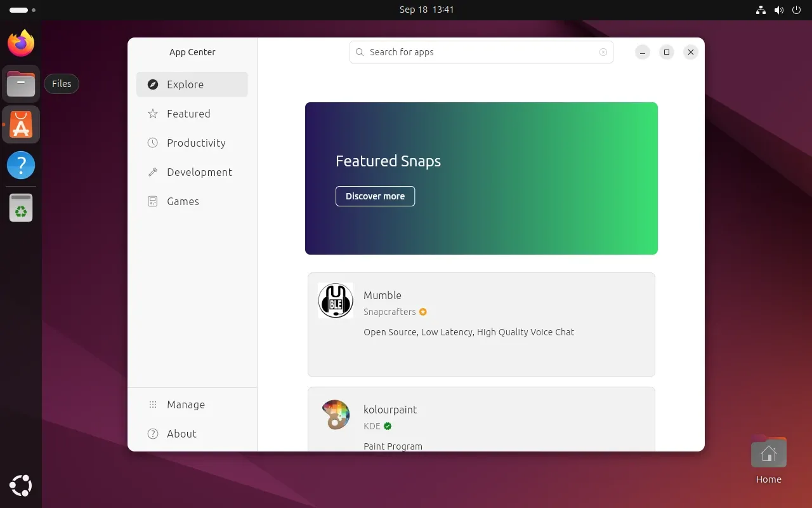Screen dimensions: 812x508
Task: Click the Files tooltip label
Action: click(x=62, y=84)
